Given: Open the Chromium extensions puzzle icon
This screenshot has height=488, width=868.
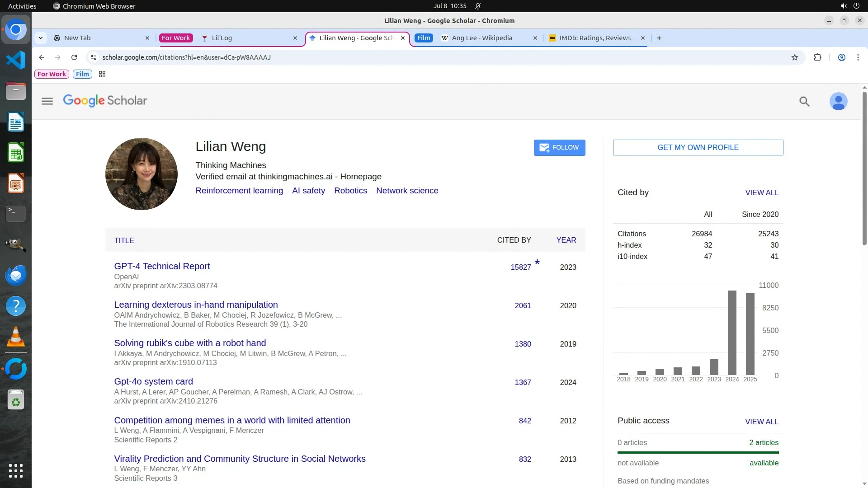Looking at the screenshot, I should pyautogui.click(x=817, y=57).
